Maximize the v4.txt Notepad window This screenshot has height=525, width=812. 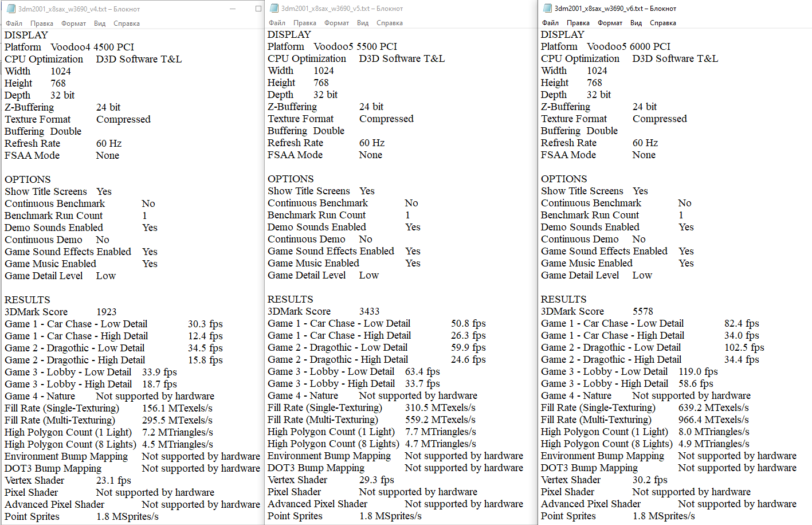pos(258,9)
